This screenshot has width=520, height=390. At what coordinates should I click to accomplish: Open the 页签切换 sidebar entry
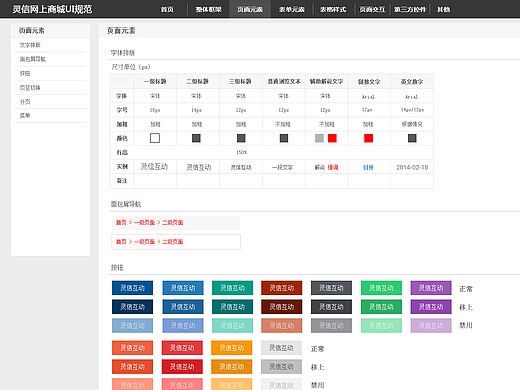click(30, 88)
